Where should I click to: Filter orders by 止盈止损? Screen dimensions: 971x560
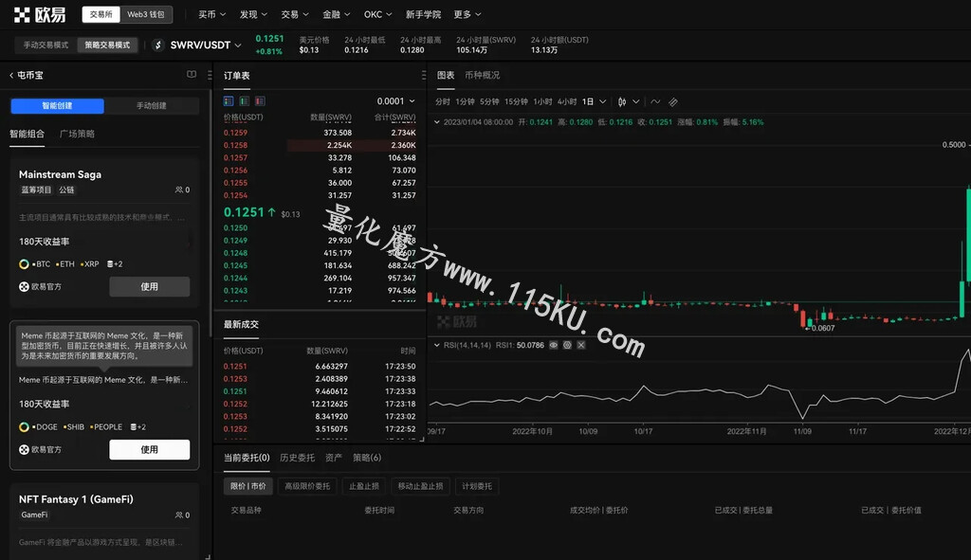click(x=364, y=486)
